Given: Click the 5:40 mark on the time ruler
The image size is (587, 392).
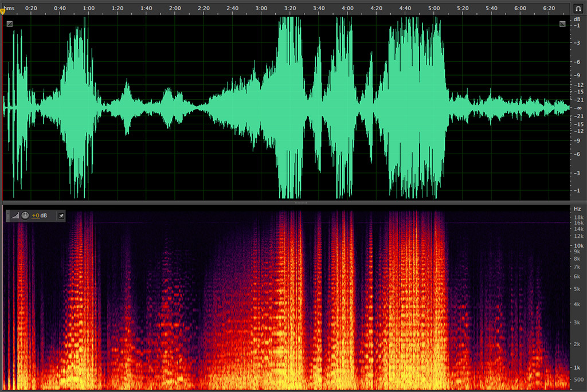Looking at the screenshot, I should coord(491,8).
